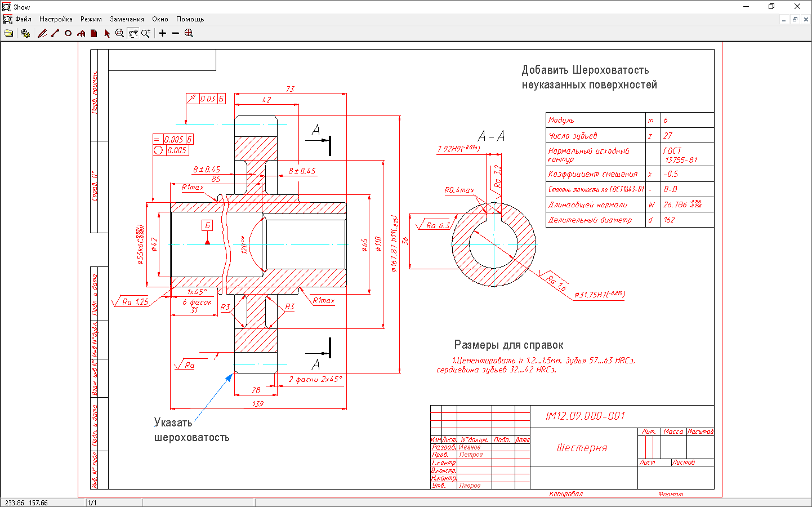Expand the Замечания menu

tap(127, 19)
